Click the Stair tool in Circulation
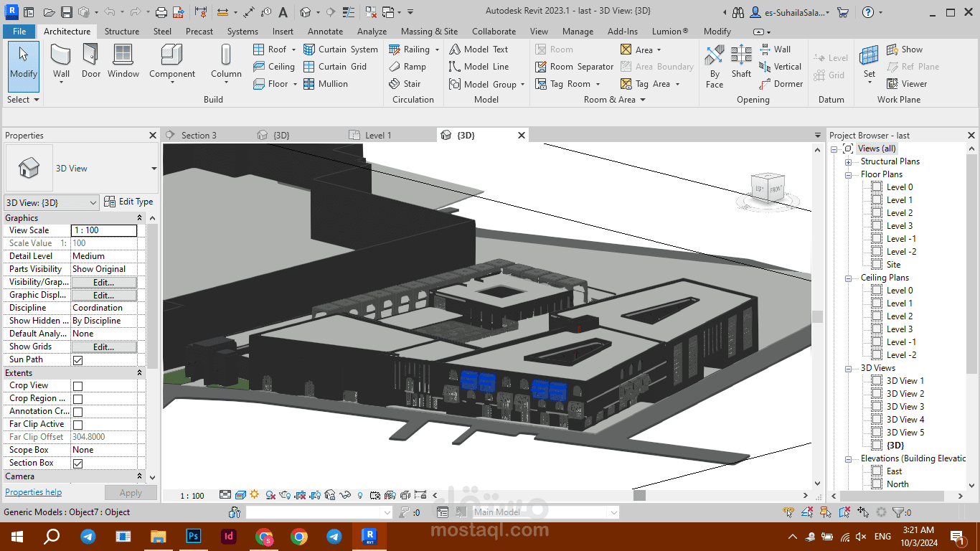 click(x=405, y=84)
